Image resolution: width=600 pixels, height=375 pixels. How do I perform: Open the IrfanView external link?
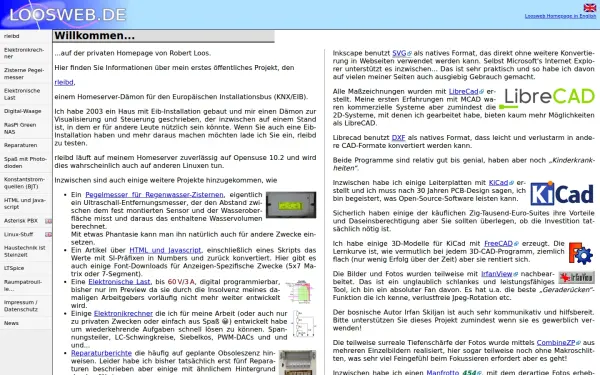[499, 274]
